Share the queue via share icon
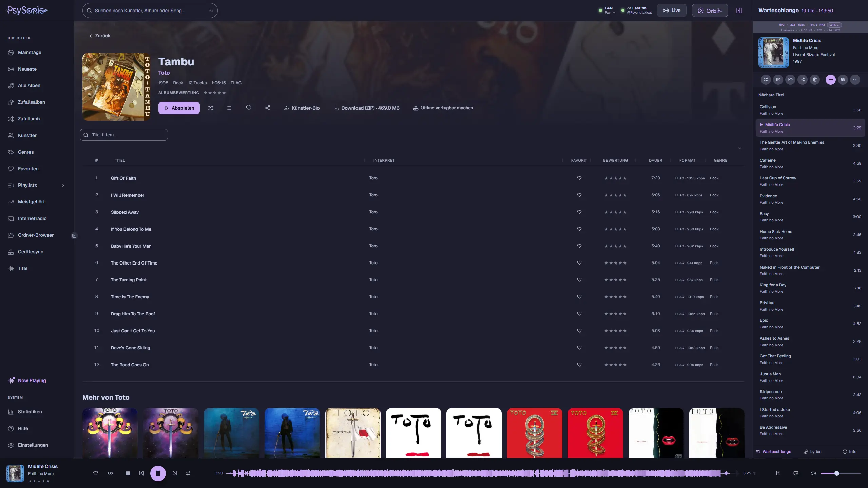Viewport: 868px width, 488px height. 803,80
